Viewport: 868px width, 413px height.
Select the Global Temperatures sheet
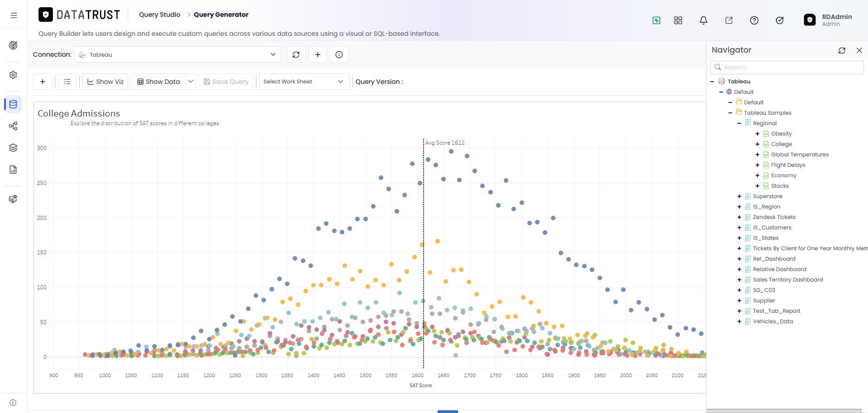click(800, 155)
